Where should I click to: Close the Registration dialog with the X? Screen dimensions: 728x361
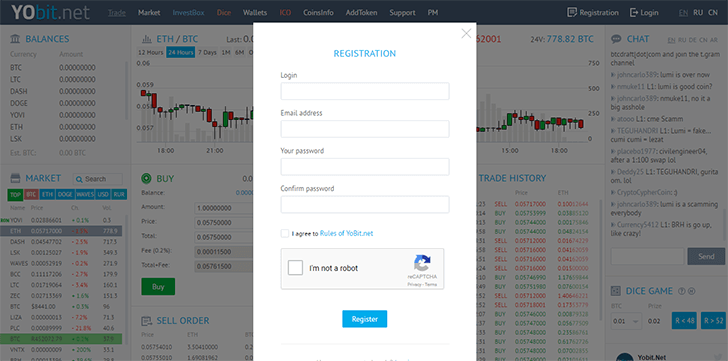[x=466, y=33]
